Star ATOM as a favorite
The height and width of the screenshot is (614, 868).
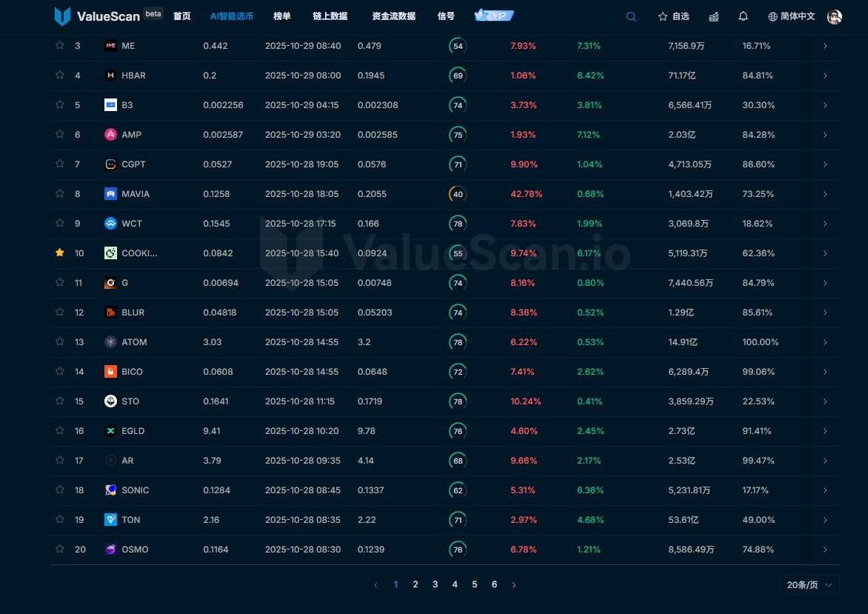pyautogui.click(x=60, y=341)
